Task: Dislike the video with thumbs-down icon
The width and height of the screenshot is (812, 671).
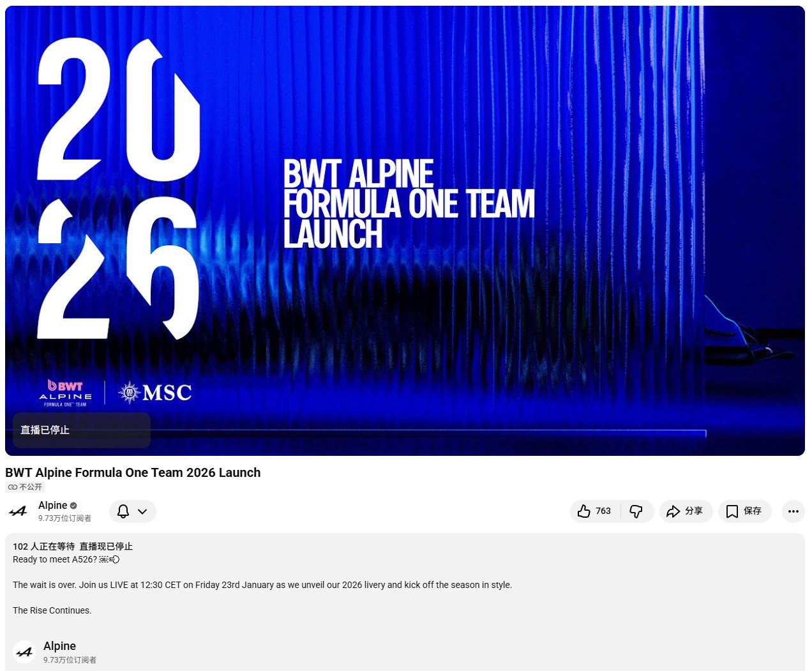Action: [x=636, y=511]
